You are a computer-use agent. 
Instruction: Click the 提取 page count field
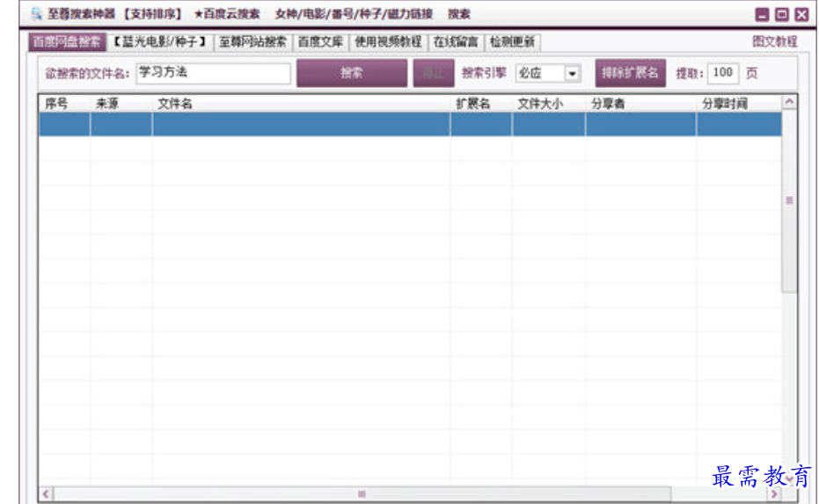pyautogui.click(x=722, y=73)
